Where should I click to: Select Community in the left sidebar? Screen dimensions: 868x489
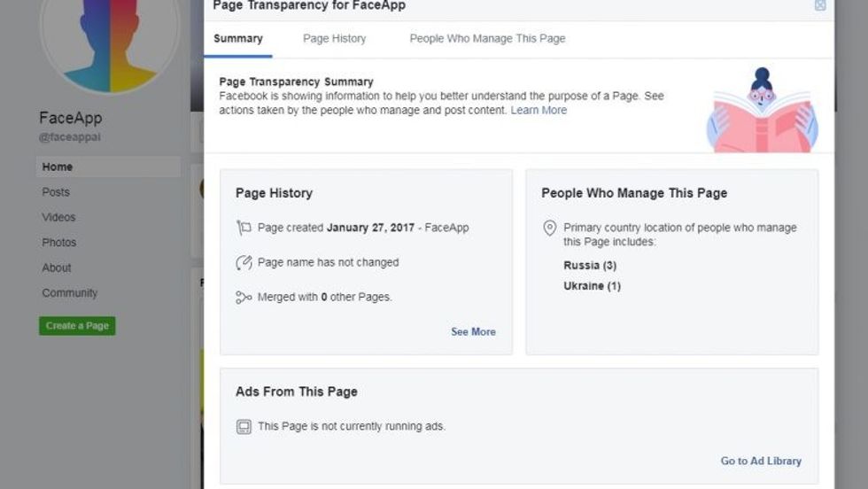point(70,293)
